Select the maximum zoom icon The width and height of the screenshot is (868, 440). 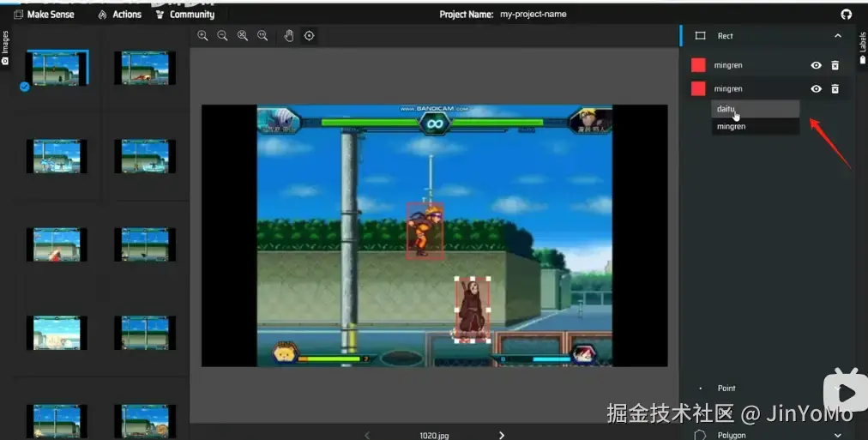click(262, 35)
